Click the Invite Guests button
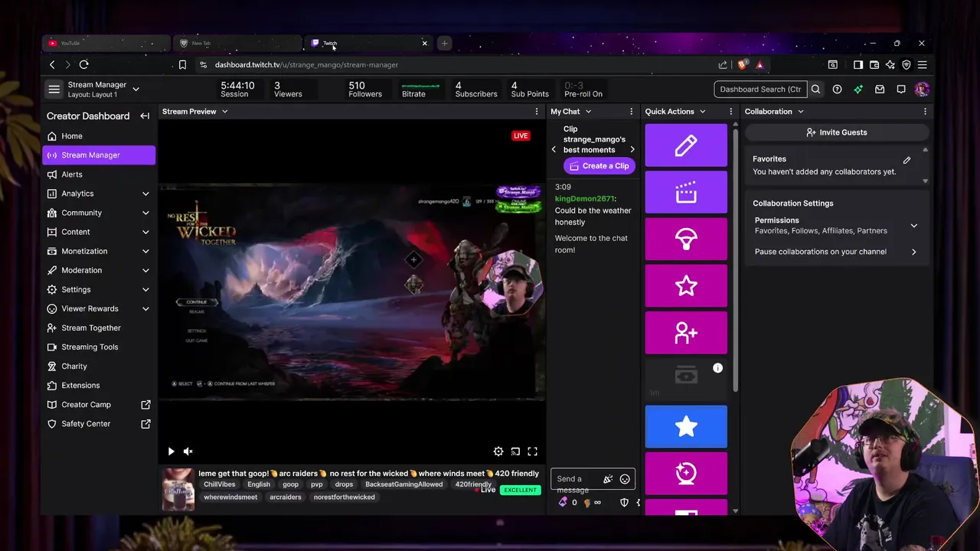The height and width of the screenshot is (551, 980). point(836,132)
